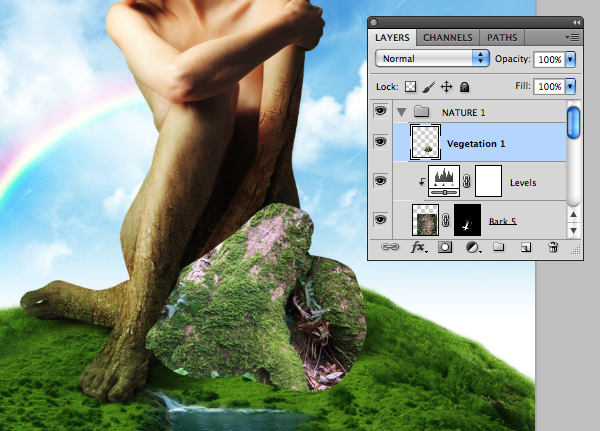Select the Levels layer name

coord(523,183)
